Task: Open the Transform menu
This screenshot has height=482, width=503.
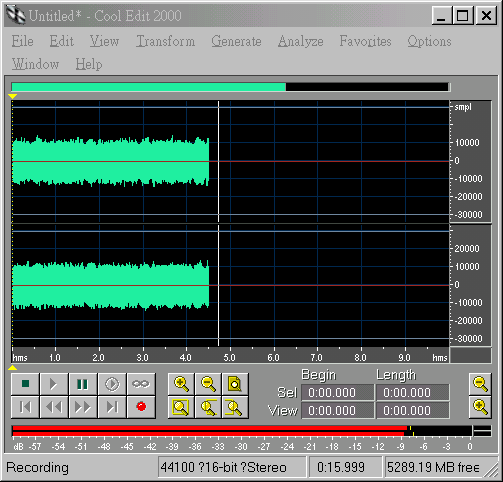Action: click(166, 41)
